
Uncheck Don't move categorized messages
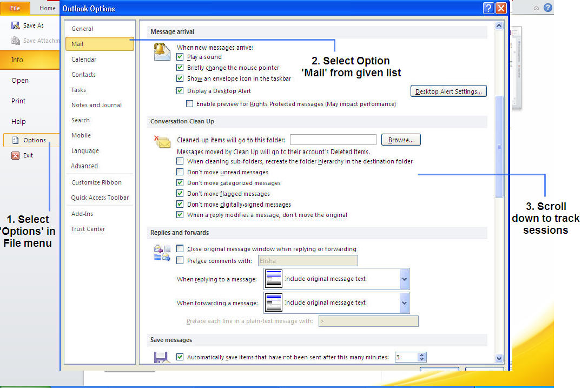(x=180, y=183)
